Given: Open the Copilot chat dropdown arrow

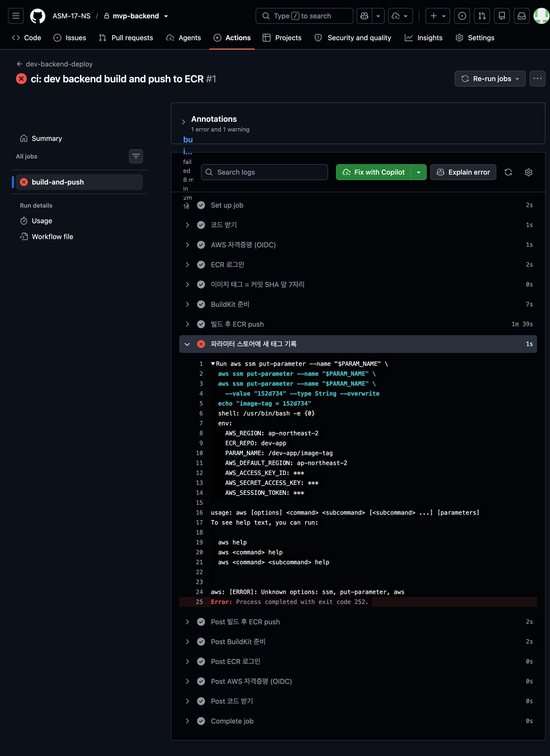Looking at the screenshot, I should 378,16.
